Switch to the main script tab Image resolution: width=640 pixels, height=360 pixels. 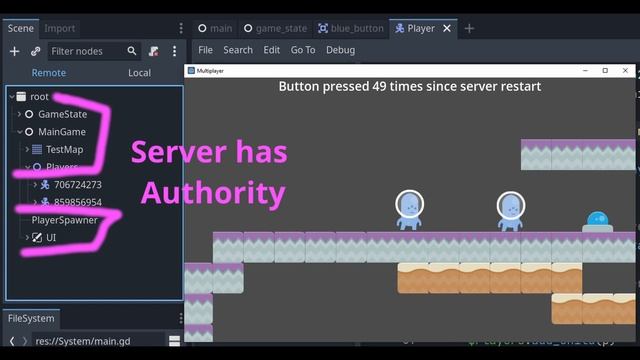(x=215, y=29)
